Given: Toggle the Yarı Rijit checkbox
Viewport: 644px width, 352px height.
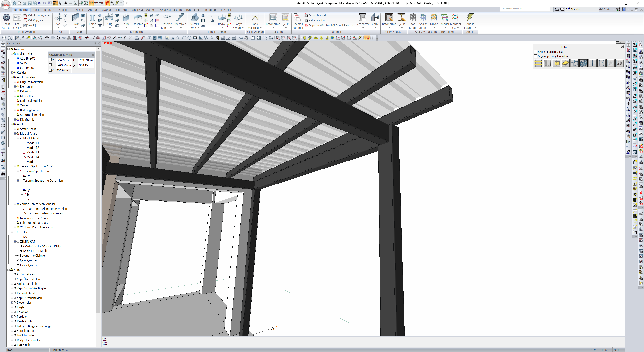Looking at the screenshot, I should tap(25, 25).
